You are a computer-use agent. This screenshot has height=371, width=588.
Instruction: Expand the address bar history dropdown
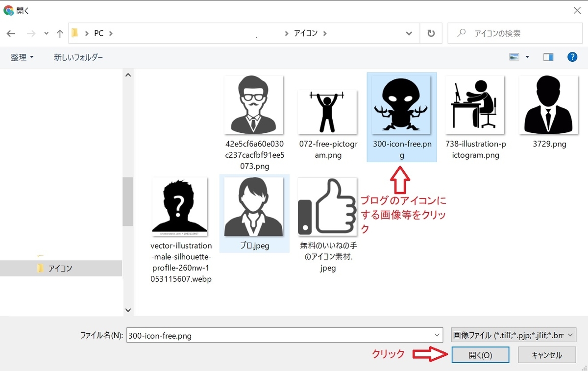coord(409,33)
